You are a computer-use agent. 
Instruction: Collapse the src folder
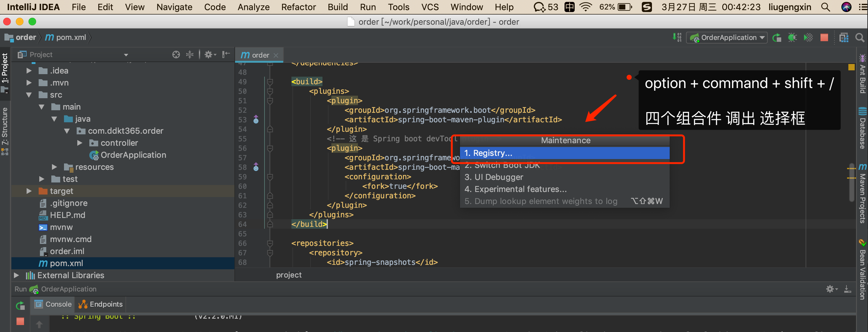[x=29, y=95]
